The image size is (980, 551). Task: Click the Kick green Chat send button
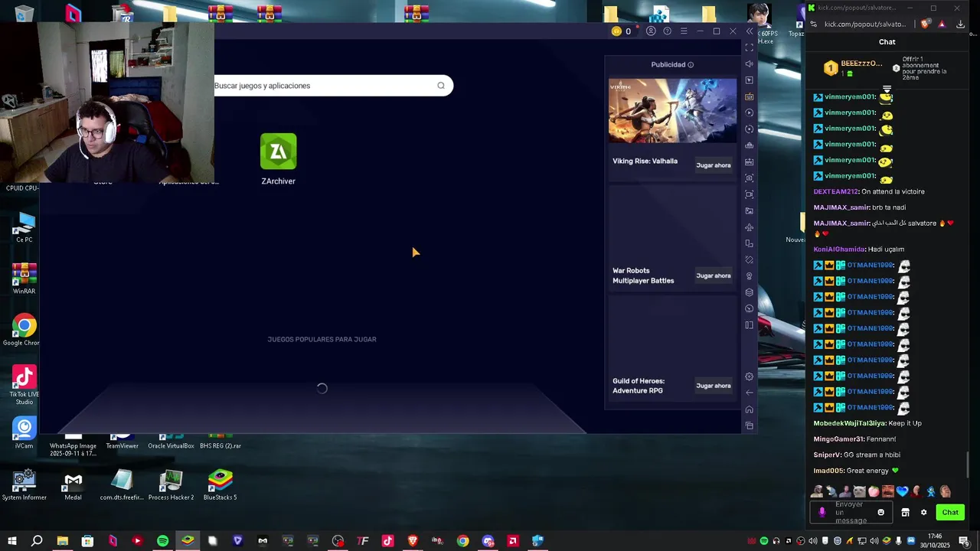point(950,513)
